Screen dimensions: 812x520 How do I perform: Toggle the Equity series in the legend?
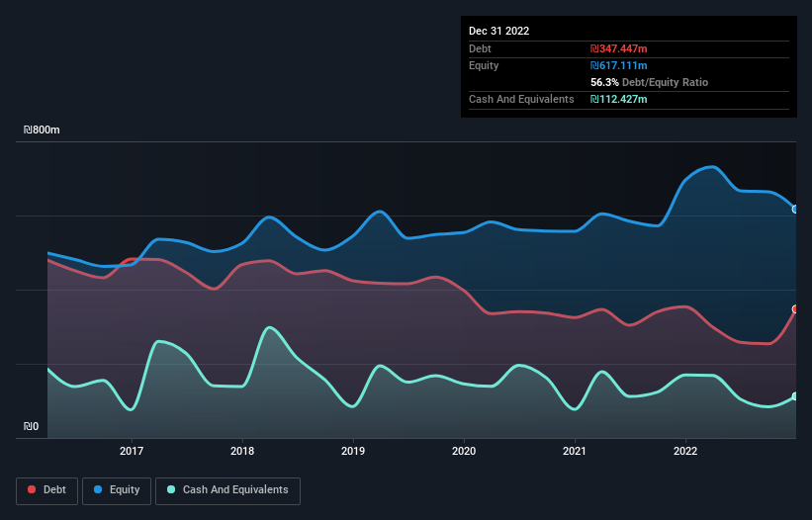[117, 490]
